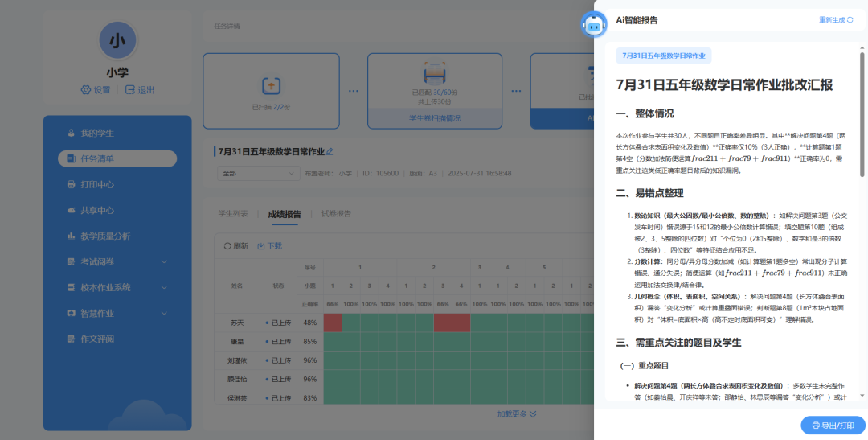Click 退出 to log out

point(146,90)
